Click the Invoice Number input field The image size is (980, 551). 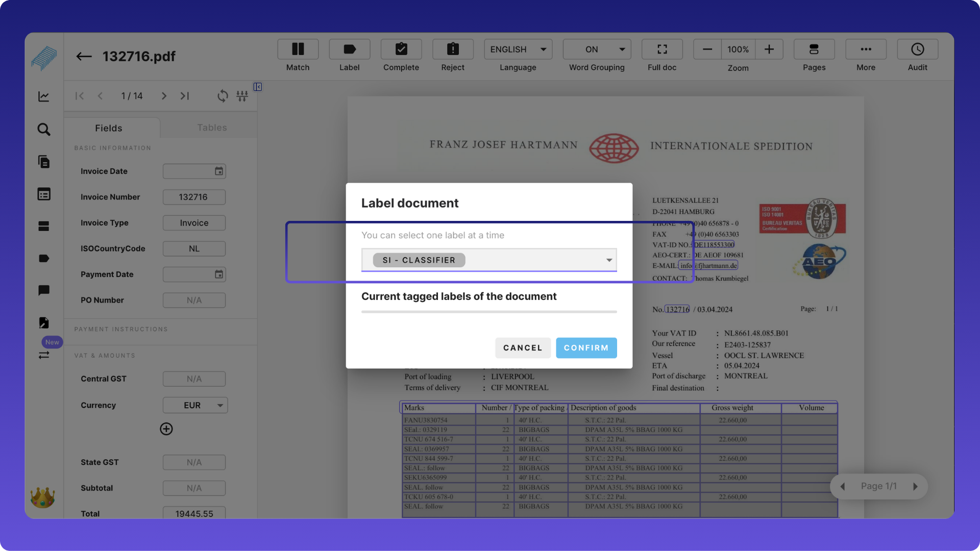(x=194, y=197)
